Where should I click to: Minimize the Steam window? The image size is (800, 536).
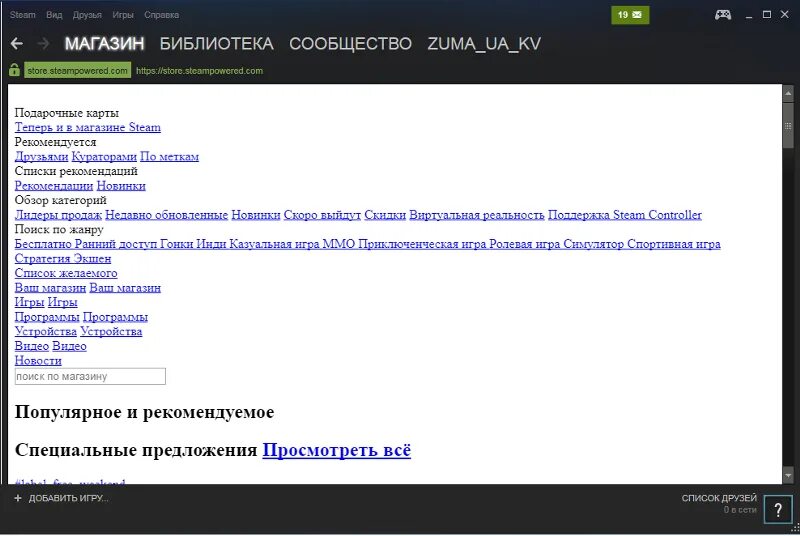748,15
